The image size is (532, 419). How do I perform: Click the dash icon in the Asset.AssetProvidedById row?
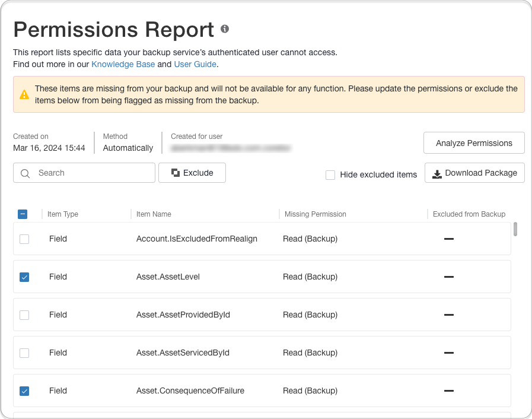449,315
